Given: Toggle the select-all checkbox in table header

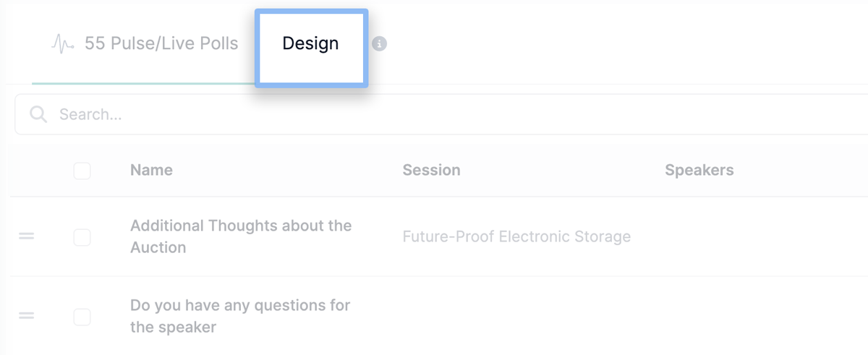Looking at the screenshot, I should coord(82,171).
